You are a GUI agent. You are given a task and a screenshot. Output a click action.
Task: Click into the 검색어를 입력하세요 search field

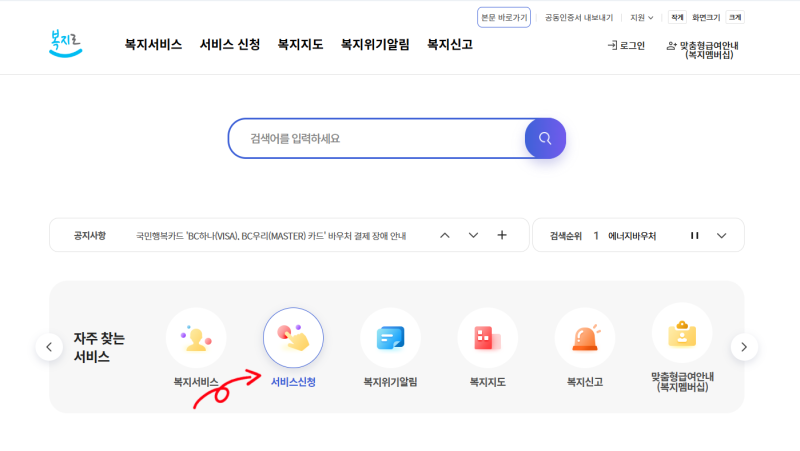coord(377,138)
